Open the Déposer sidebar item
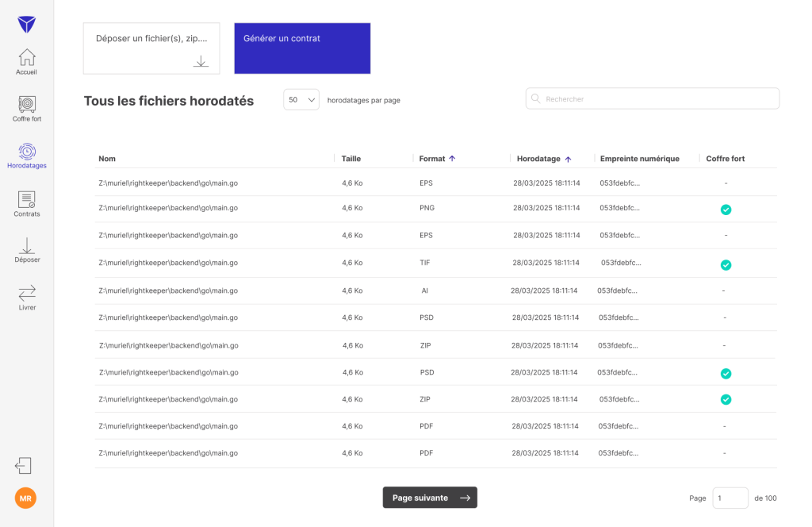The height and width of the screenshot is (527, 812). tap(27, 250)
